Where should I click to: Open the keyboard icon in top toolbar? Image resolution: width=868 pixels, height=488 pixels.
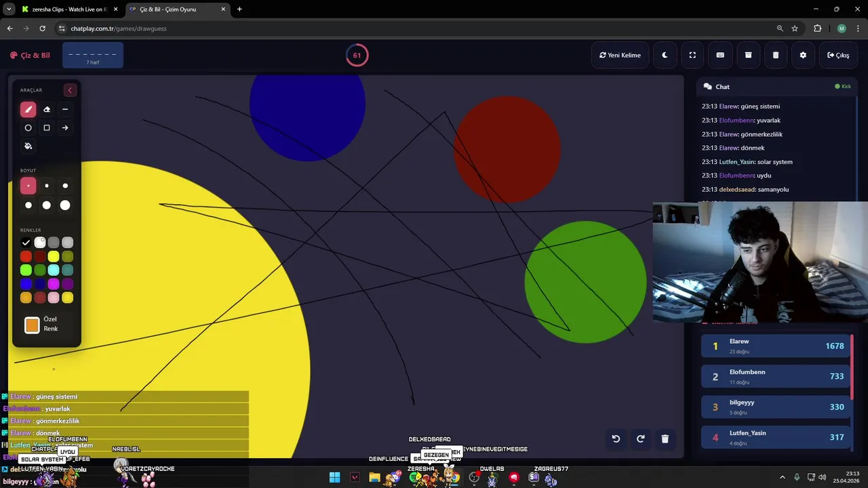point(720,55)
